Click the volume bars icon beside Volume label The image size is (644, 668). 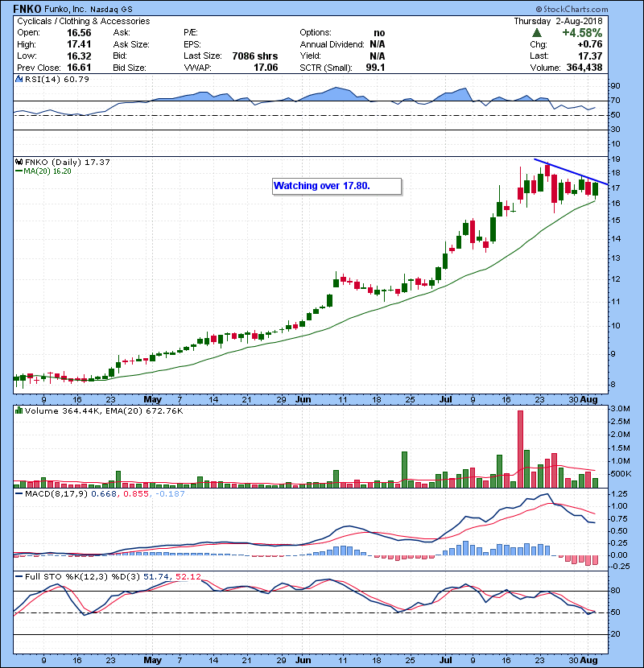click(x=19, y=410)
